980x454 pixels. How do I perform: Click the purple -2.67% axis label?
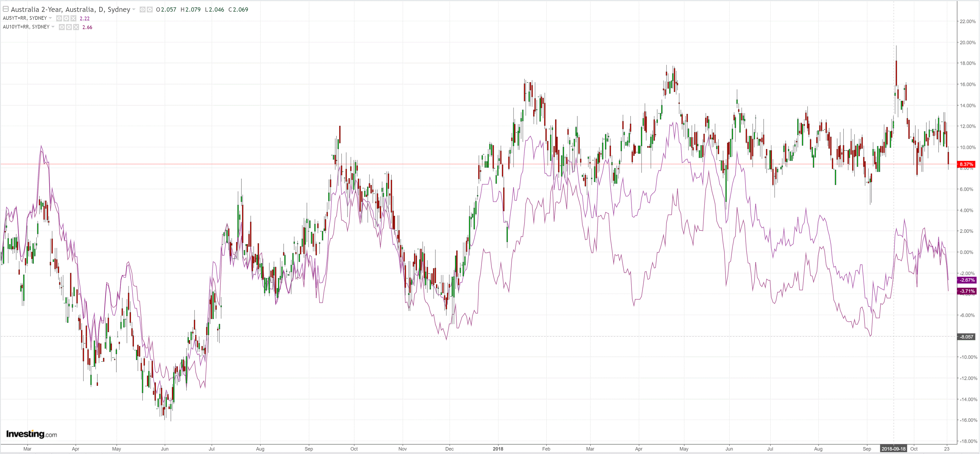967,280
